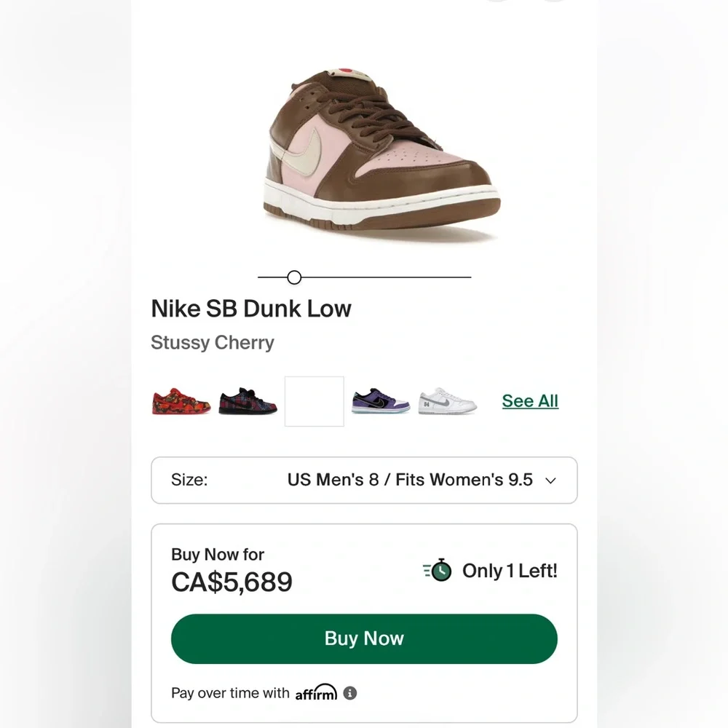Select the red strawberry-print sneaker thumbnail
The width and height of the screenshot is (728, 728).
(x=181, y=401)
